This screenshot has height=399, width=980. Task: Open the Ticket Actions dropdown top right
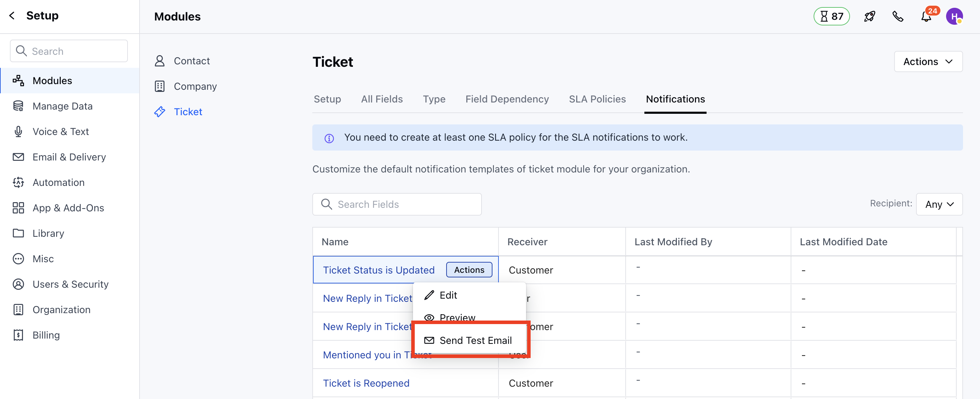tap(928, 62)
